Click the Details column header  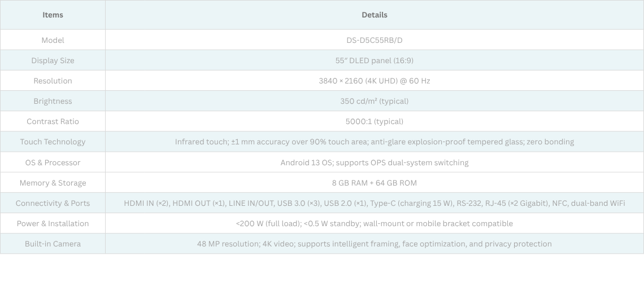point(375,15)
